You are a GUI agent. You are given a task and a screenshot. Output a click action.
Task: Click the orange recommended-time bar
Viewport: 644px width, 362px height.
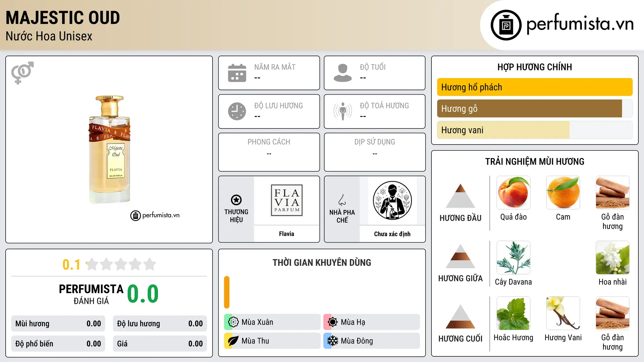[x=227, y=292]
